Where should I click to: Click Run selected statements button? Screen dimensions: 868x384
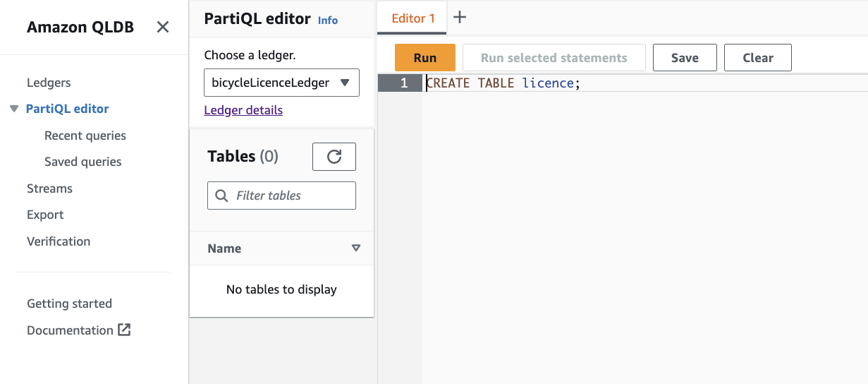tap(554, 58)
